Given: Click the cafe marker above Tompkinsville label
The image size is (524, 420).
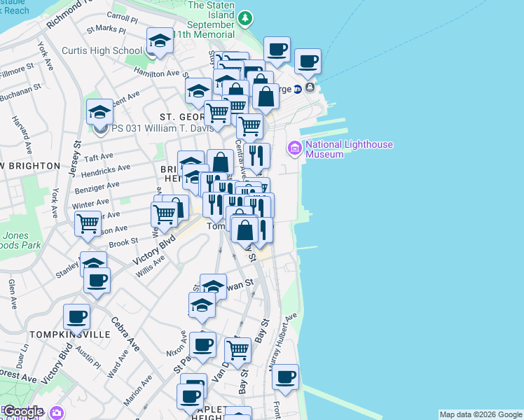Looking at the screenshot, I should point(76,319).
